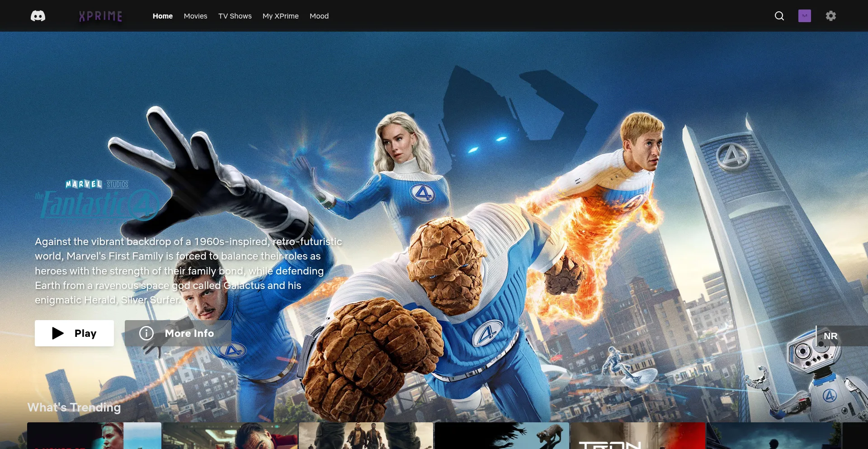Viewport: 868px width, 449px height.
Task: Open the purple profile avatar
Action: (804, 16)
